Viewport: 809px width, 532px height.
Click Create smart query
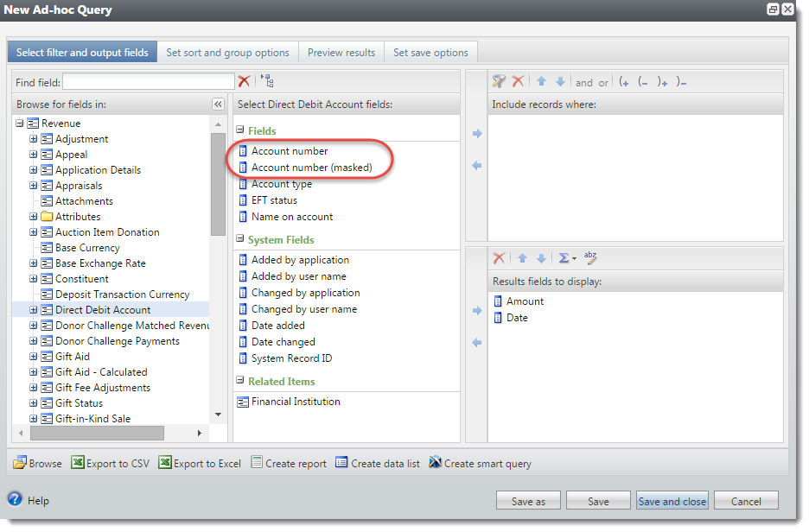tap(480, 463)
